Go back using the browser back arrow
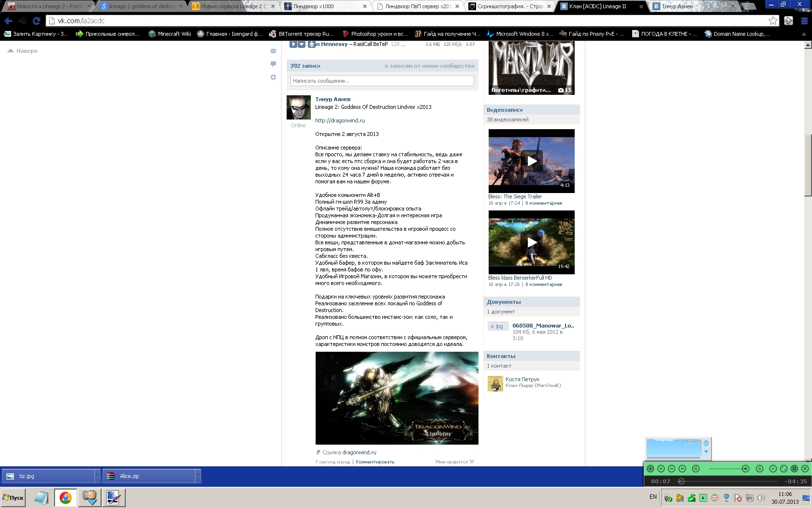 [x=8, y=21]
